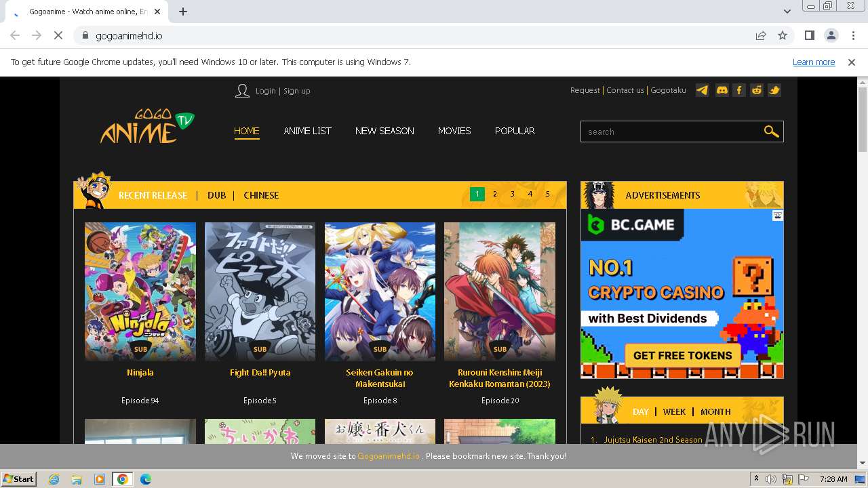Close the AdChoices icon on BC.GAME ad
Screen dimensions: 868x488
click(778, 216)
